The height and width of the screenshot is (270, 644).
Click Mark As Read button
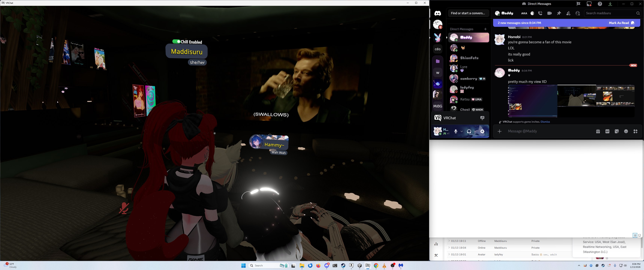pos(621,23)
